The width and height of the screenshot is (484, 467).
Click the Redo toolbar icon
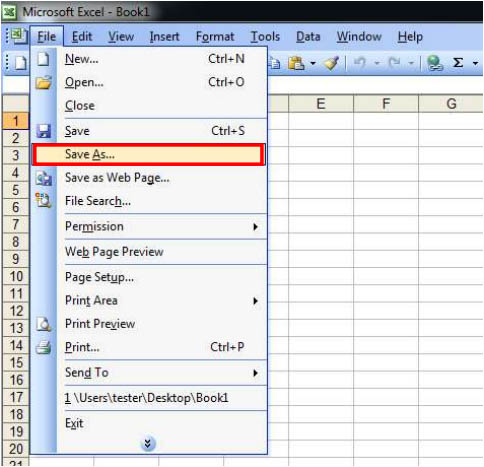click(394, 63)
